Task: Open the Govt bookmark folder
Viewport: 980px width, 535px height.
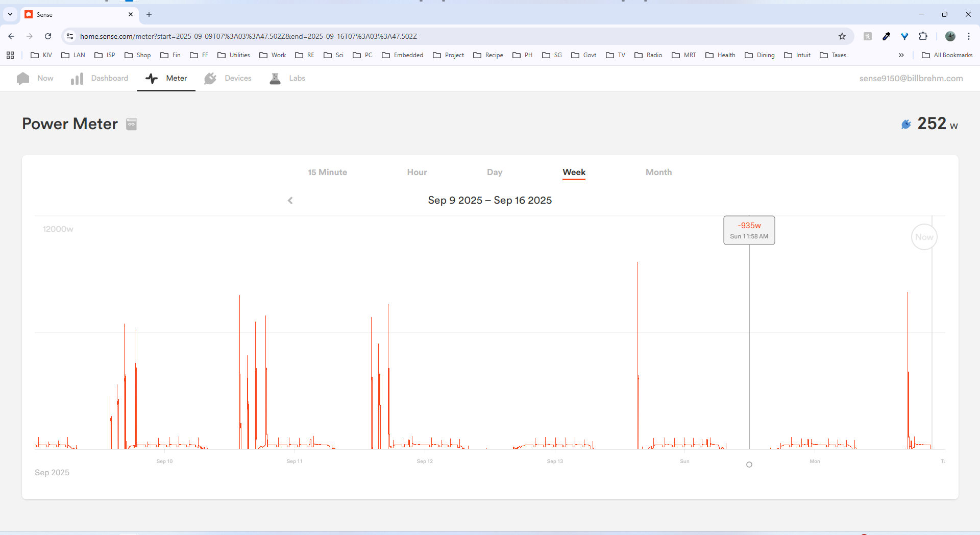Action: [x=584, y=55]
